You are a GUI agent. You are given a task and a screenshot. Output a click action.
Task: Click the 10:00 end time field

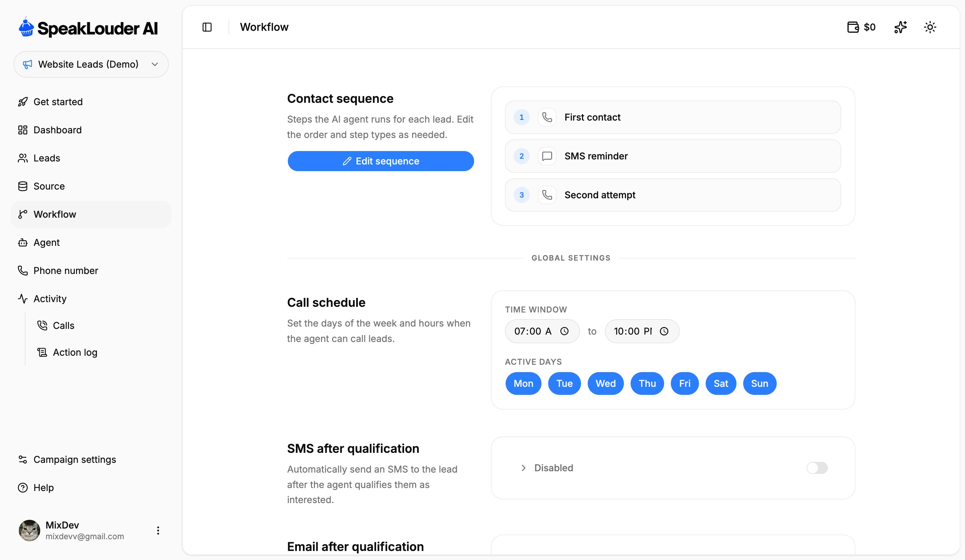[642, 331]
